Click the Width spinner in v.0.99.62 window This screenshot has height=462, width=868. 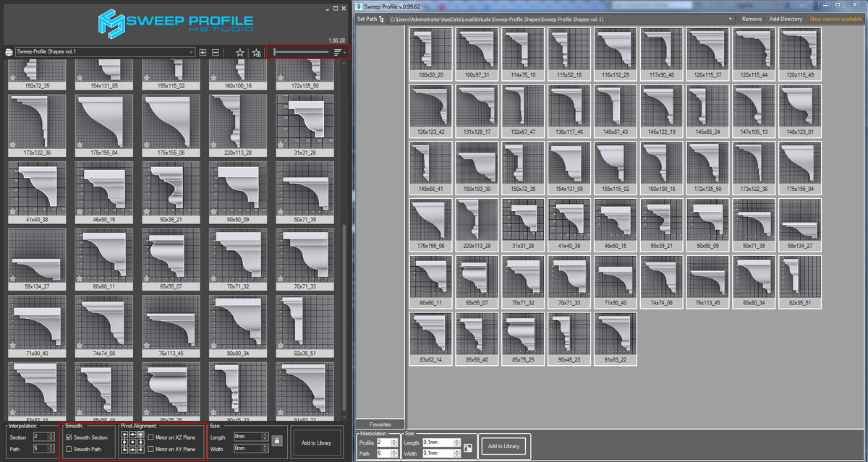[x=458, y=453]
